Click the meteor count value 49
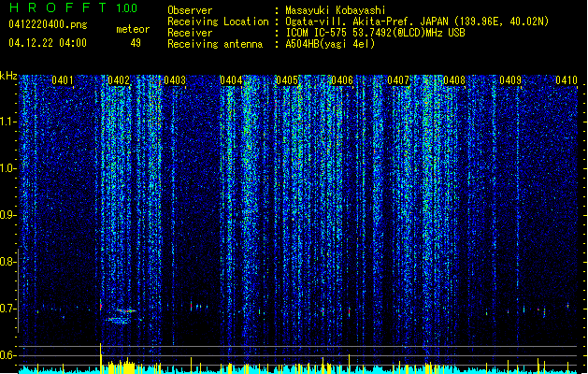This screenshot has height=374, width=588. point(136,43)
